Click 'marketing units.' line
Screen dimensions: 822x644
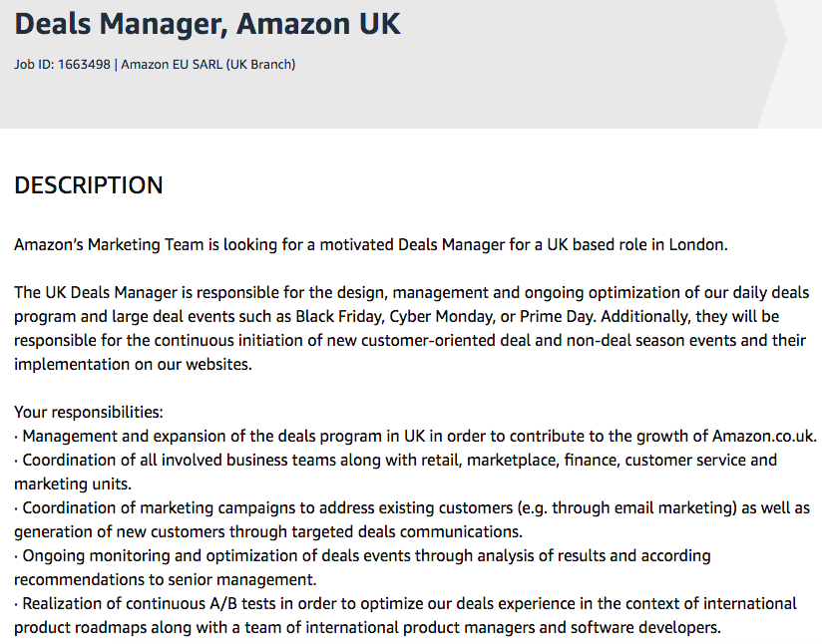73,483
